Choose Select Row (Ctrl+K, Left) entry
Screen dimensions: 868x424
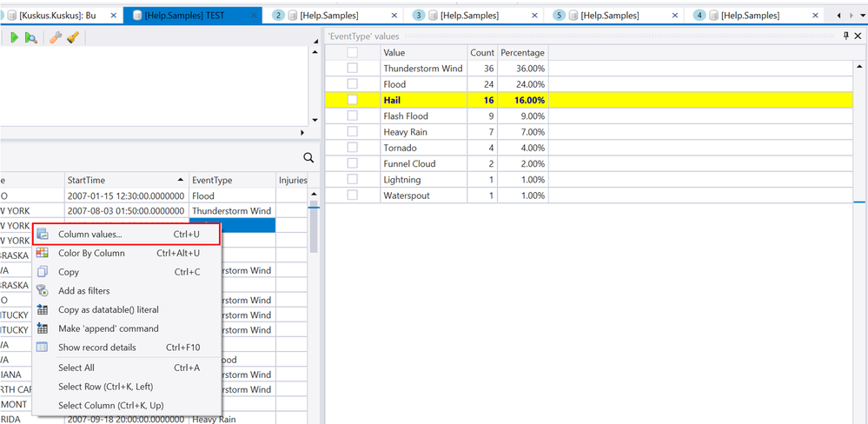coord(127,387)
